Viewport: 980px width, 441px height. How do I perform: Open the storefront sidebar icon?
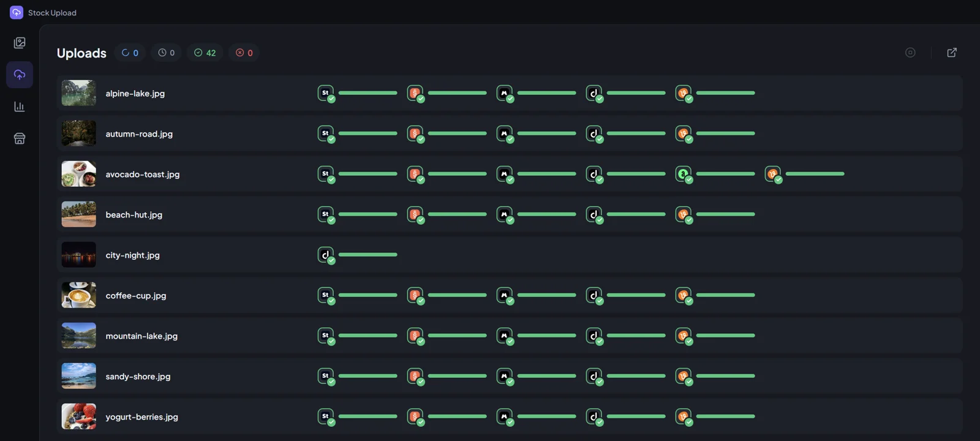pyautogui.click(x=20, y=138)
